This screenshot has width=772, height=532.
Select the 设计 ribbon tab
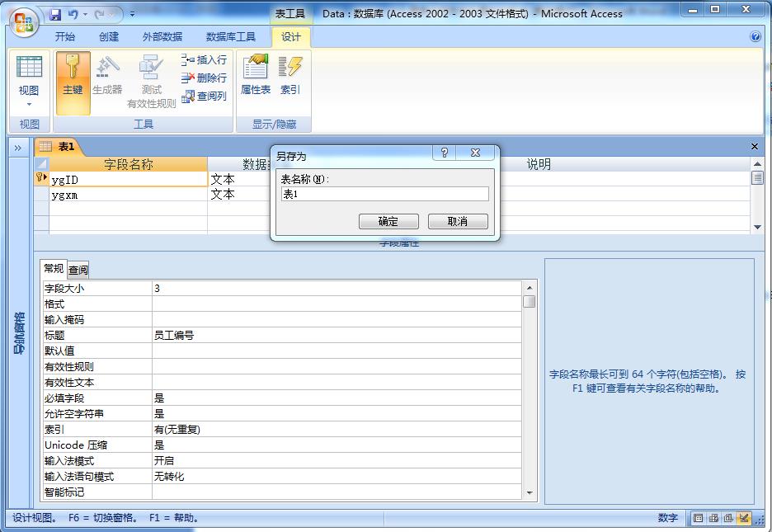290,37
